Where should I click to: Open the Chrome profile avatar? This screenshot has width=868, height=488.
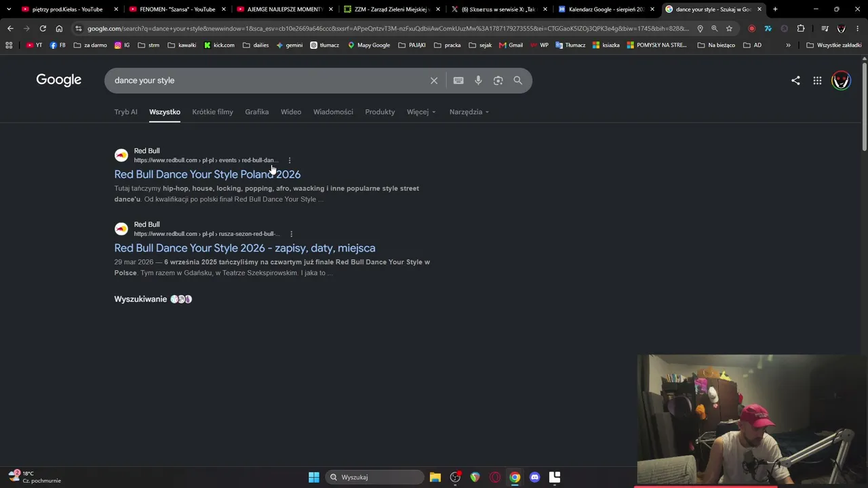coord(841,28)
